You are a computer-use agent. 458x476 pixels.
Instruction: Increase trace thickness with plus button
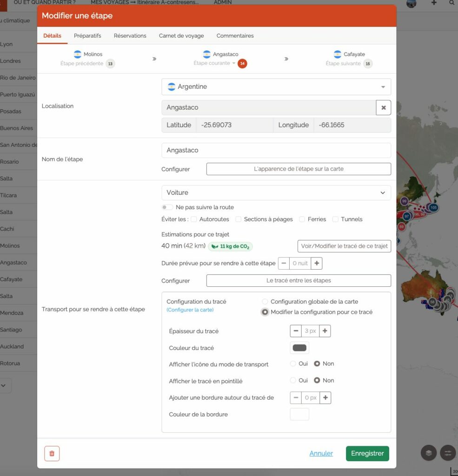[325, 331]
